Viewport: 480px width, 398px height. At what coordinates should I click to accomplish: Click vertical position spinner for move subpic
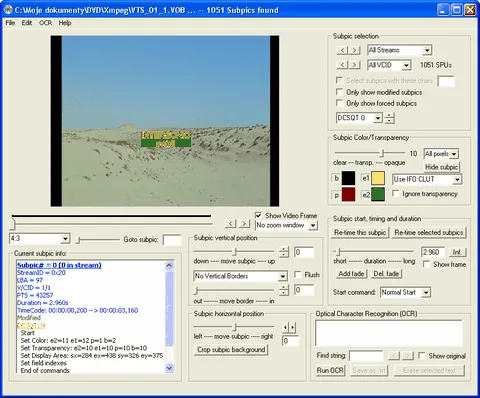tap(284, 252)
